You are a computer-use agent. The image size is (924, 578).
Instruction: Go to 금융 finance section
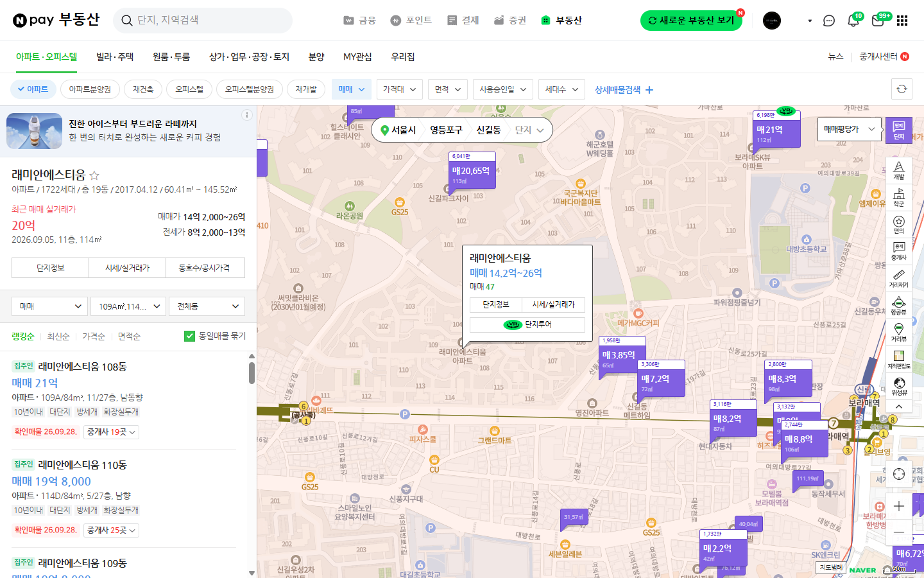pos(359,21)
